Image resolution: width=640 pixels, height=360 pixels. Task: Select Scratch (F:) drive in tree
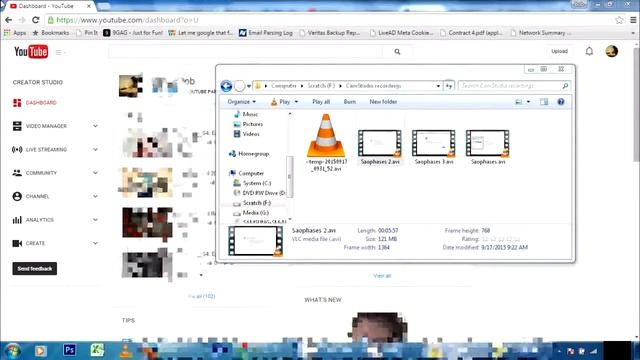pos(252,203)
